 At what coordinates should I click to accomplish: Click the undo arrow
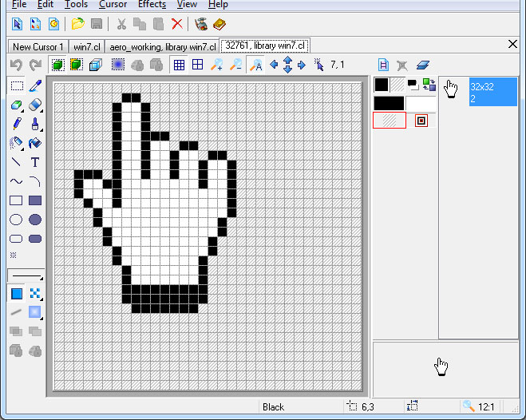pyautogui.click(x=16, y=65)
